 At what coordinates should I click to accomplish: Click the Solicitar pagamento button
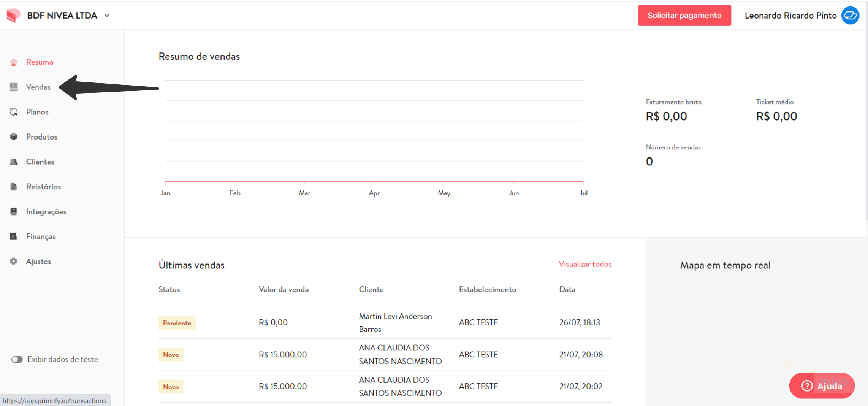[x=684, y=16]
